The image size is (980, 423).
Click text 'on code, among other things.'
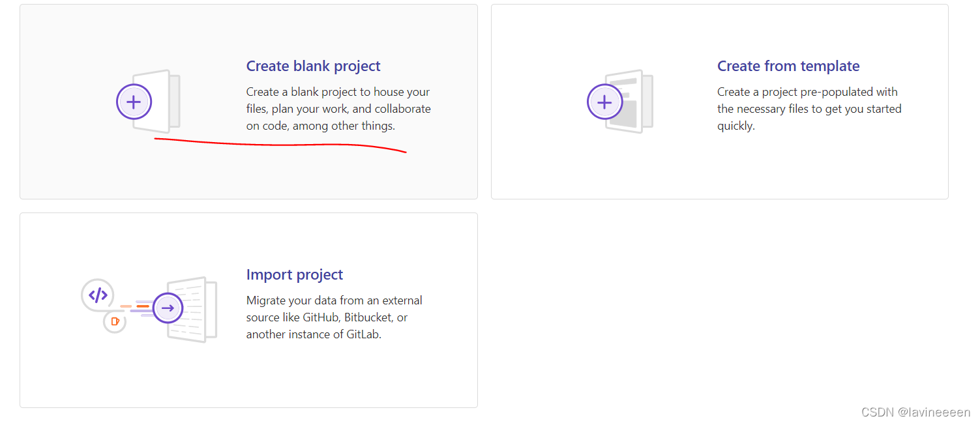(x=321, y=126)
